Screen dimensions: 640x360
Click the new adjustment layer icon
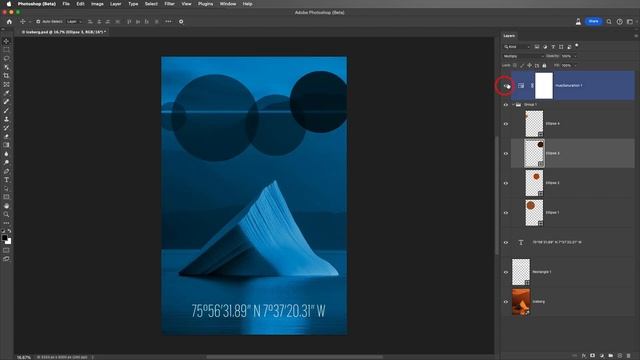602,356
